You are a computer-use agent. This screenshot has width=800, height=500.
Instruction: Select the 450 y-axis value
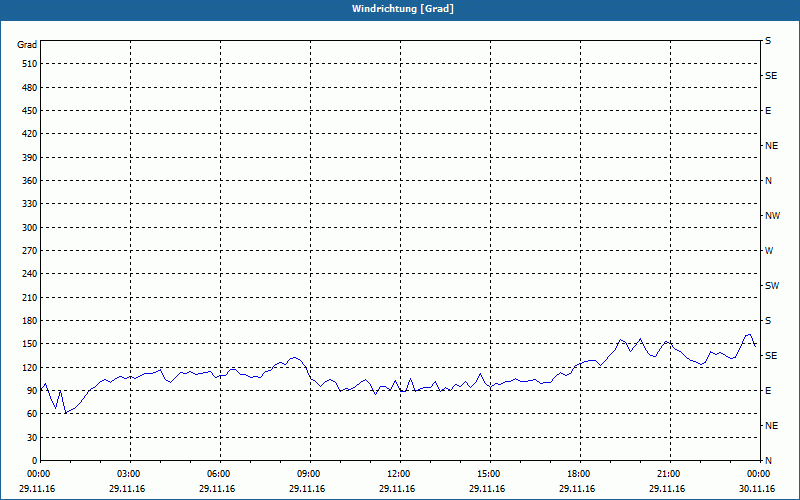pyautogui.click(x=30, y=111)
